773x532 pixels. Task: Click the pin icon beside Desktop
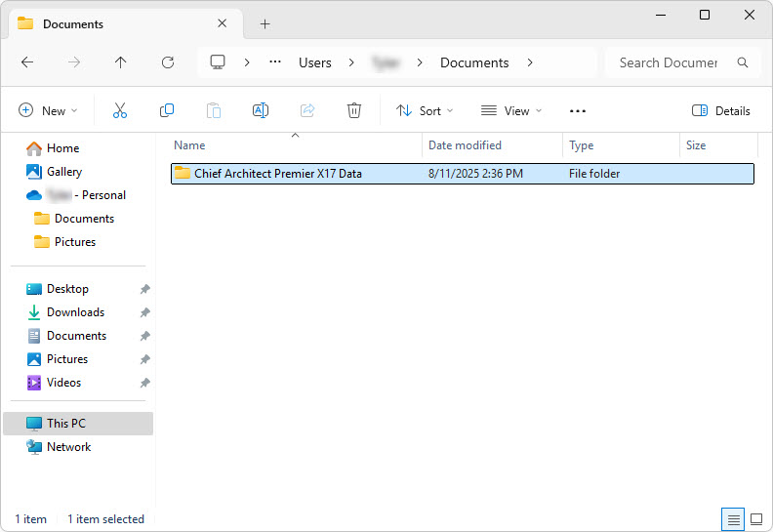144,289
